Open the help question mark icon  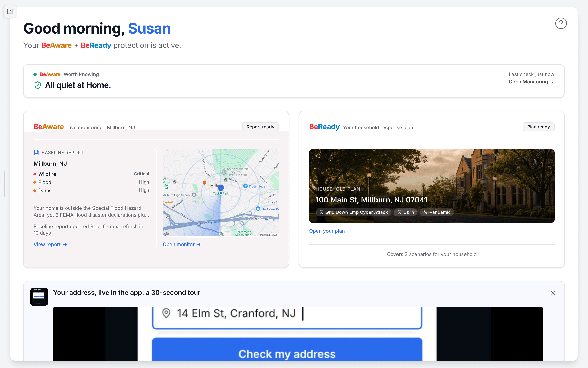pyautogui.click(x=561, y=23)
